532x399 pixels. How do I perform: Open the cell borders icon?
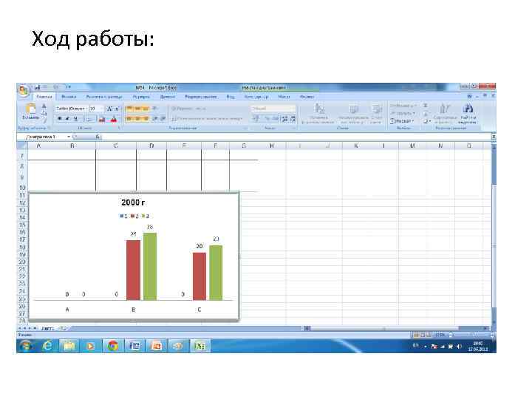[89, 119]
